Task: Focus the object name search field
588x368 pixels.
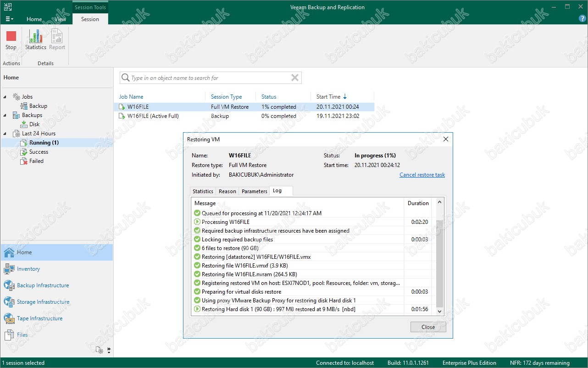Action: coord(211,78)
